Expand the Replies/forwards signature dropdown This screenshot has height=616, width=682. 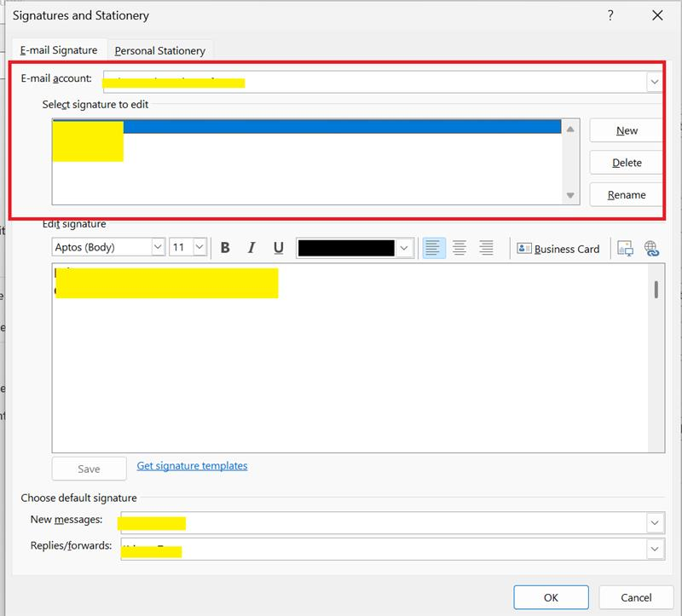click(655, 549)
